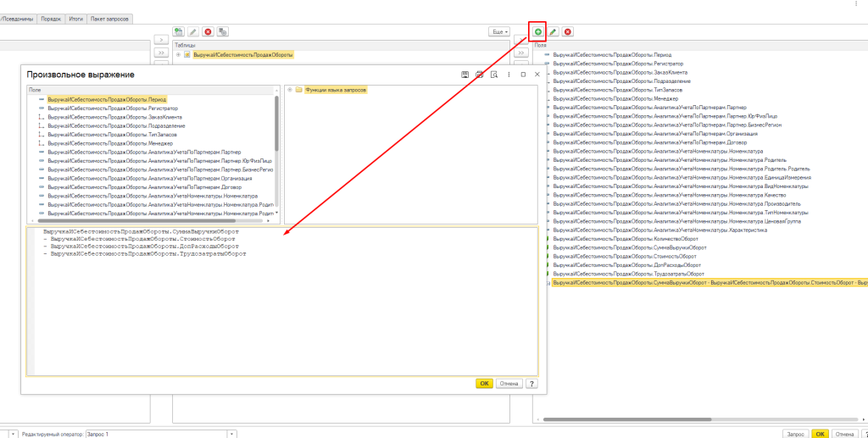This screenshot has width=868, height=438.
Task: Expand ВыручкаИСебестоимостьПродажОбороты in Таблицы list
Action: click(x=178, y=54)
